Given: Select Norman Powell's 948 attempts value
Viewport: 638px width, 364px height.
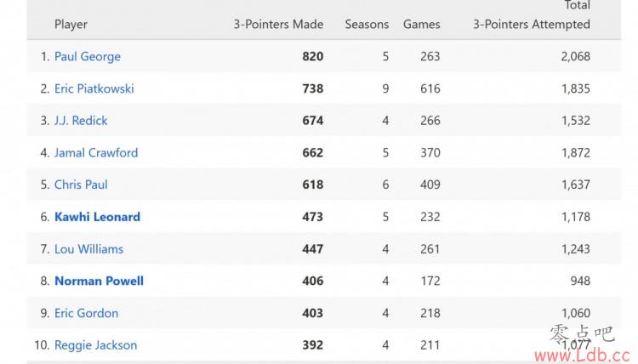Looking at the screenshot, I should pos(580,281).
